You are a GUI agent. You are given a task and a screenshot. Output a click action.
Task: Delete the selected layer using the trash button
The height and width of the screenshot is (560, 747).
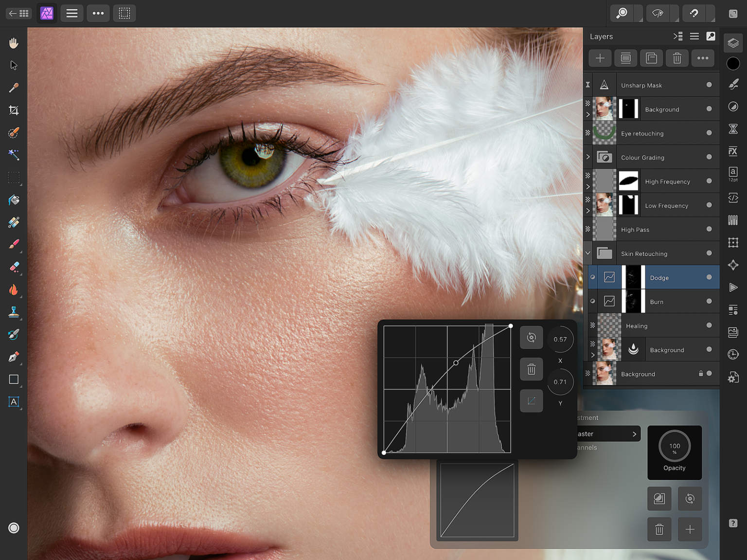coord(677,58)
